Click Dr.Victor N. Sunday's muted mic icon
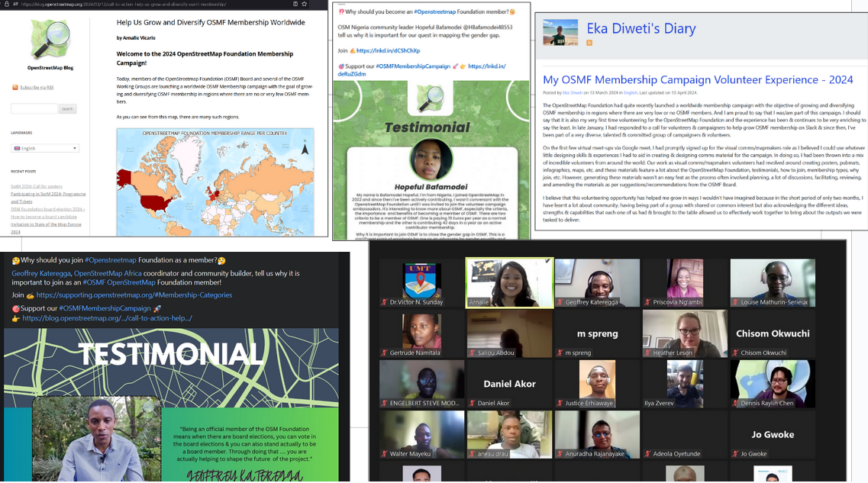868x483 pixels. pyautogui.click(x=384, y=302)
